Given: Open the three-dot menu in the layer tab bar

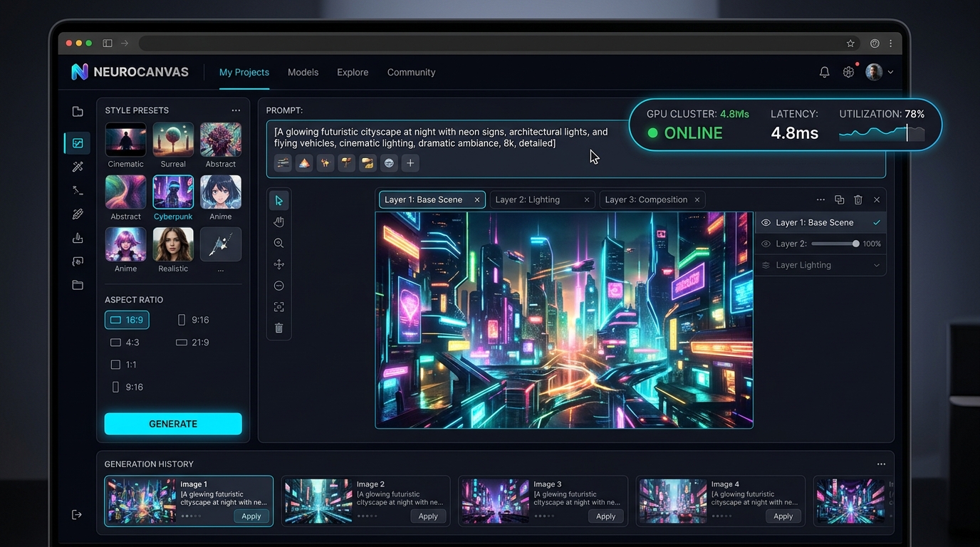Looking at the screenshot, I should pyautogui.click(x=820, y=200).
